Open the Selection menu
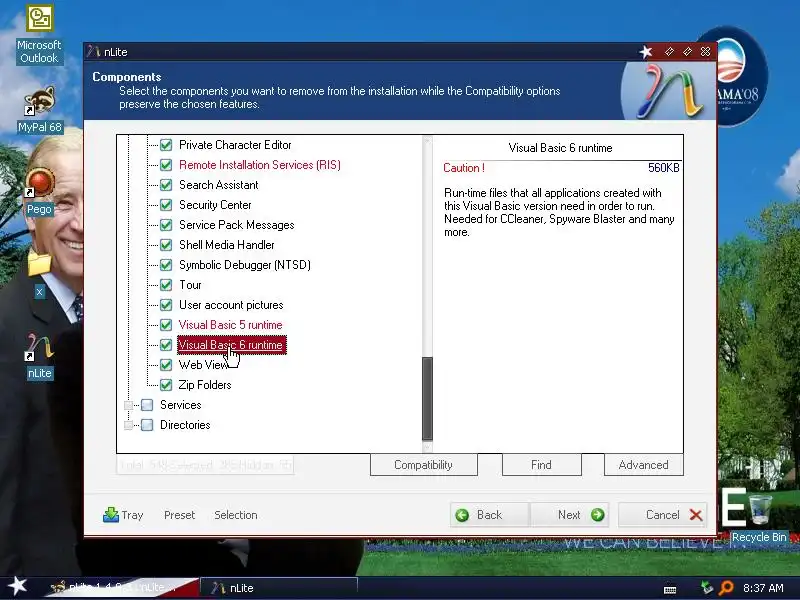The height and width of the screenshot is (600, 800). coord(236,515)
